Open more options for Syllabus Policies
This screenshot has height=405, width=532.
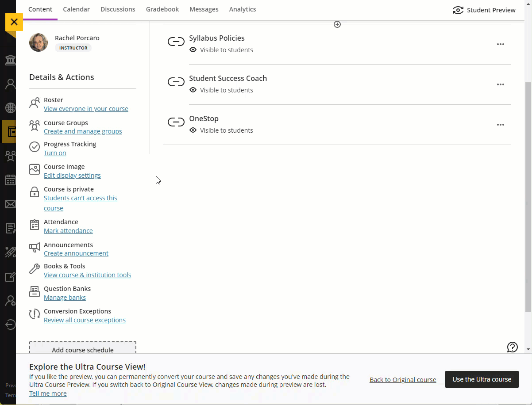coord(500,44)
